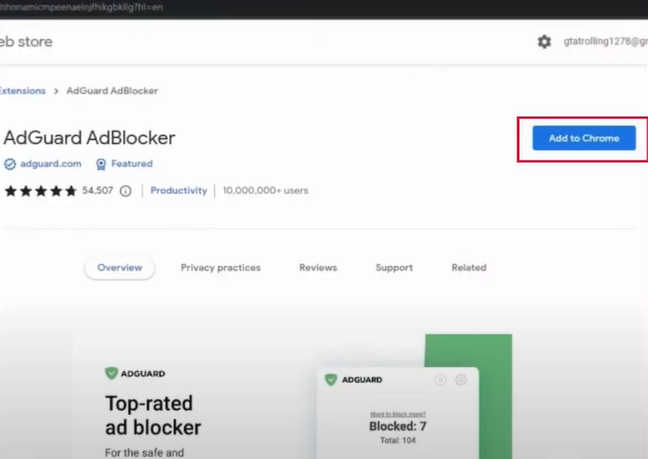Click the AdGuard shield logo in promo banner
Screen dimensions: 648x459
(x=111, y=373)
